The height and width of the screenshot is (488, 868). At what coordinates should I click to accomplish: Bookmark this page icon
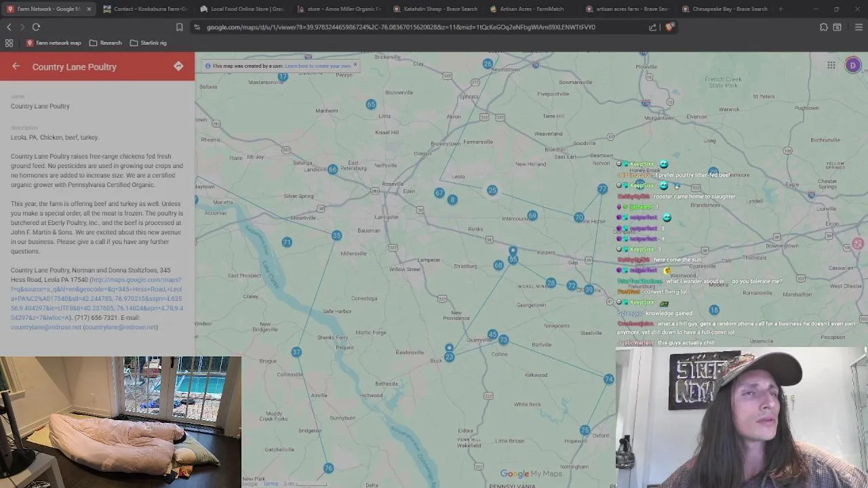coord(179,27)
